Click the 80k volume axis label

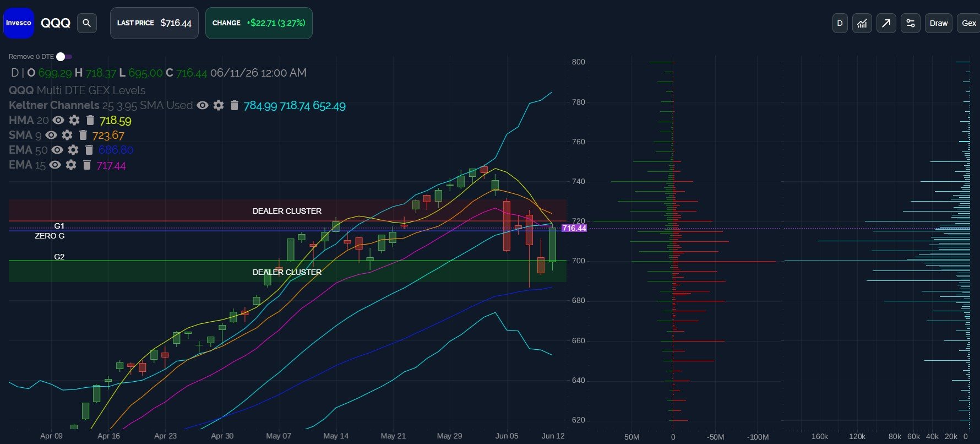coord(895,436)
